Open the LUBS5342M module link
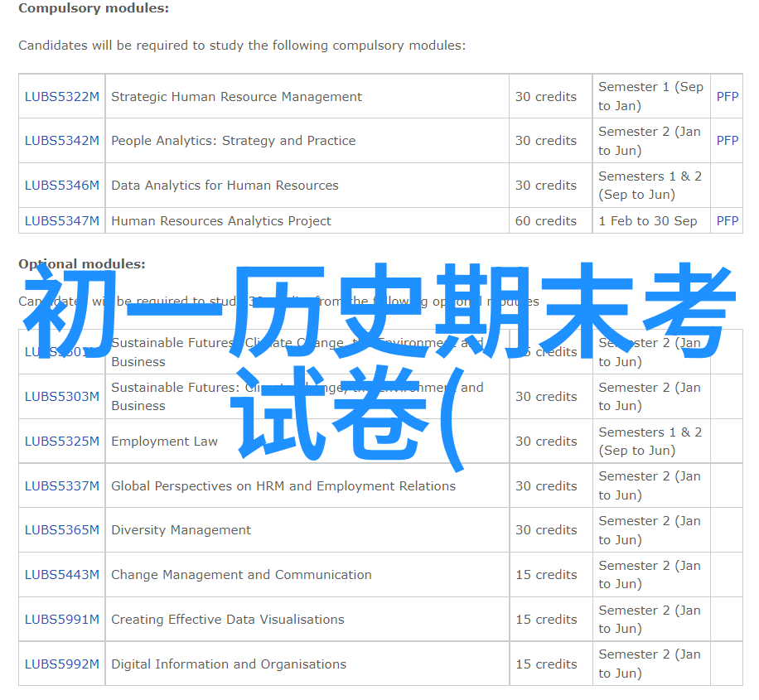The height and width of the screenshot is (700, 759). tap(61, 141)
